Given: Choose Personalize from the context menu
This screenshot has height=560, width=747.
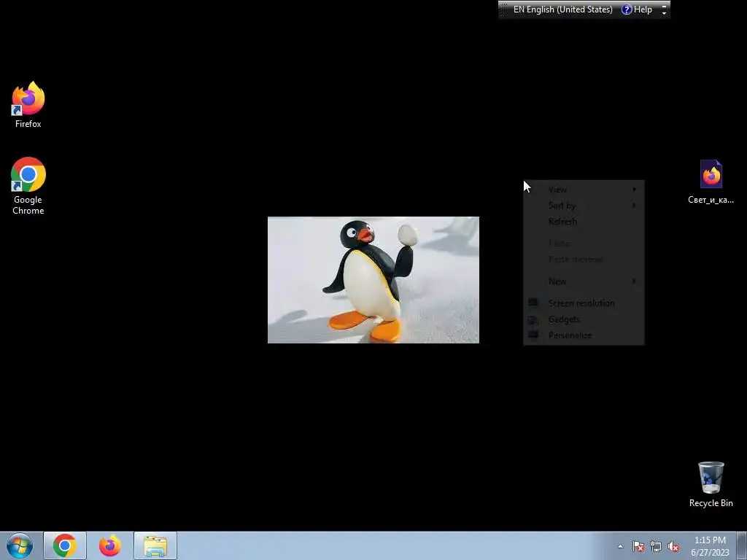Looking at the screenshot, I should coord(584,335).
